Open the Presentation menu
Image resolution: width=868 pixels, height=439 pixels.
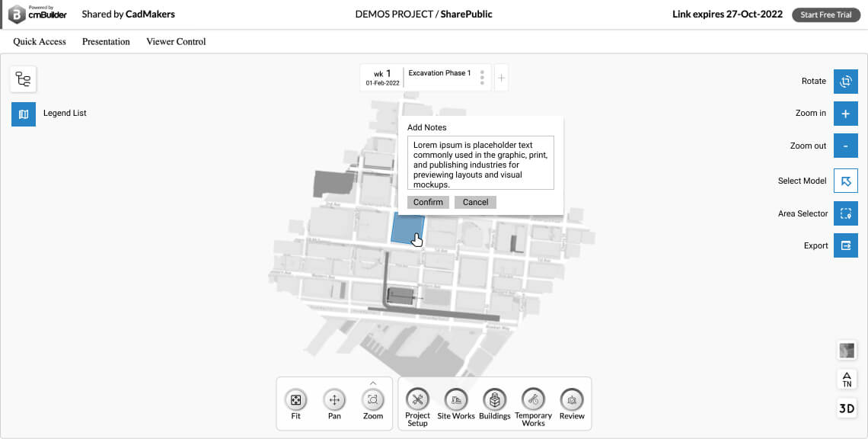click(106, 42)
